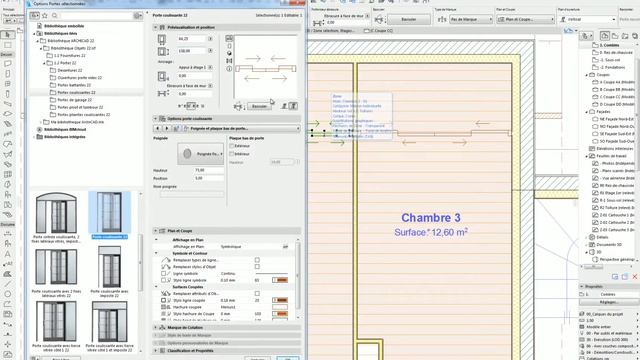640x360 pixels.
Task: Enable the Extérieur kick plate checkbox
Action: [x=232, y=146]
